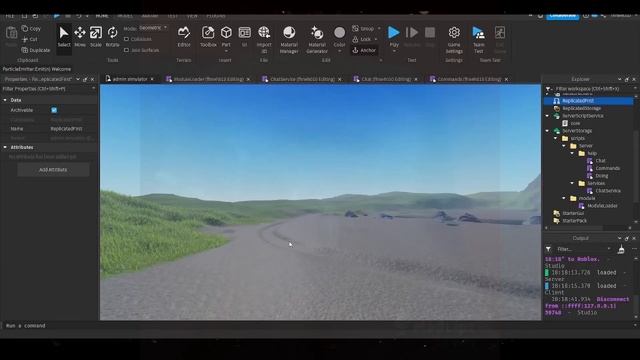
Task: Start a Team Test
Action: pos(478,39)
